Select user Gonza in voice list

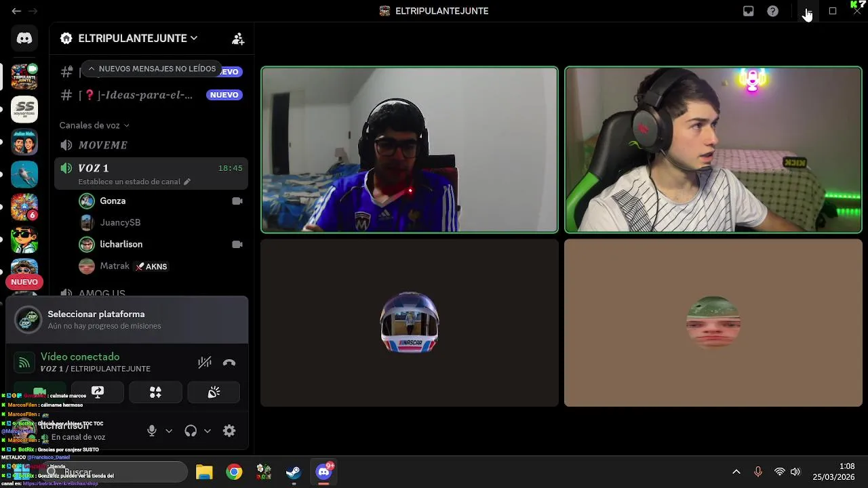point(113,201)
